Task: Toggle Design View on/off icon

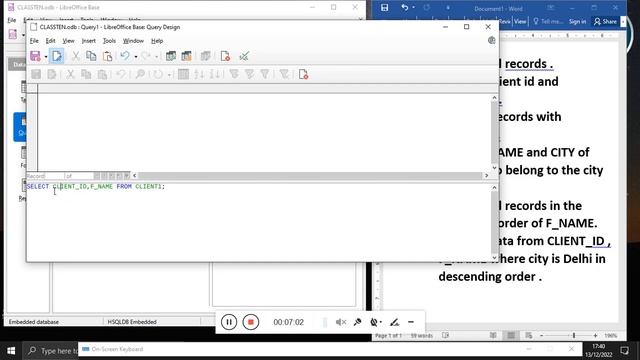Action: (206, 56)
